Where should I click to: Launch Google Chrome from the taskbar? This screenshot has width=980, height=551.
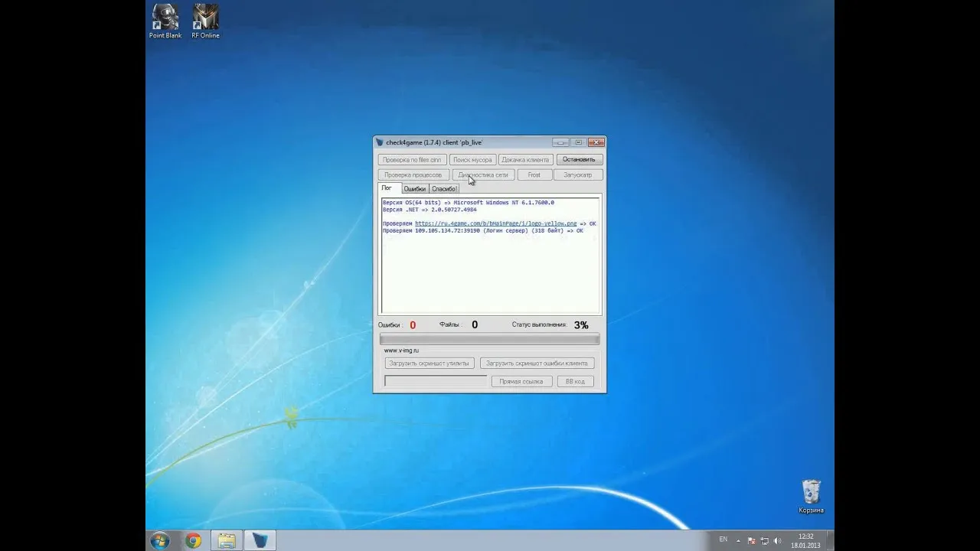[193, 540]
